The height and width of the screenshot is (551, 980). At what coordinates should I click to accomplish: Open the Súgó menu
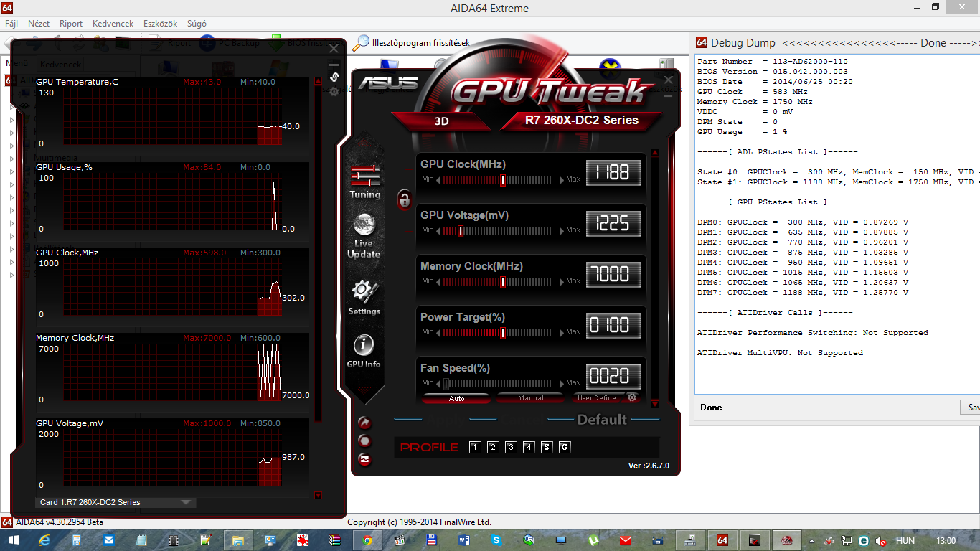197,24
